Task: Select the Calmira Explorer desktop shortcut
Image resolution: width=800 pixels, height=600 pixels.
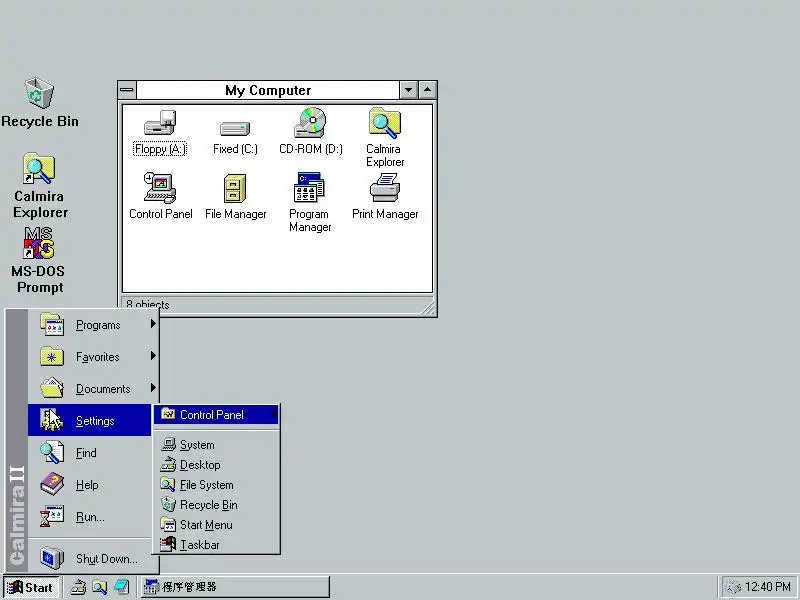Action: point(40,186)
